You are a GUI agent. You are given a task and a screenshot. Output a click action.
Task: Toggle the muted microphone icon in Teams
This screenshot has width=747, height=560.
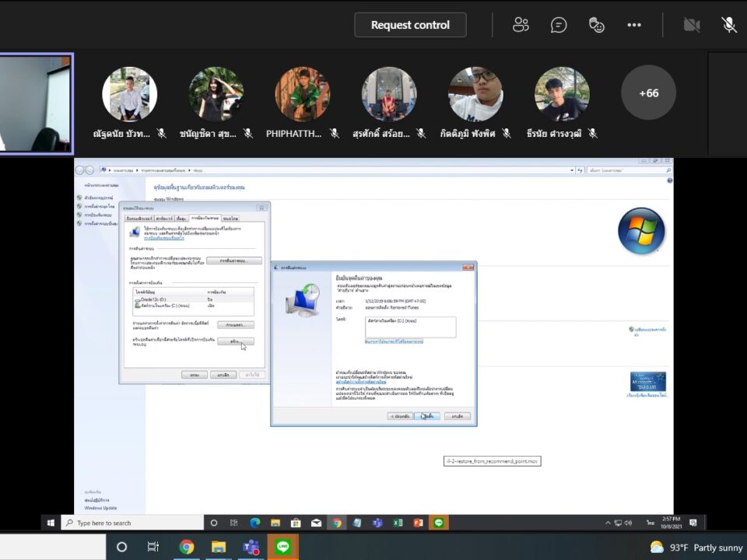click(x=729, y=25)
